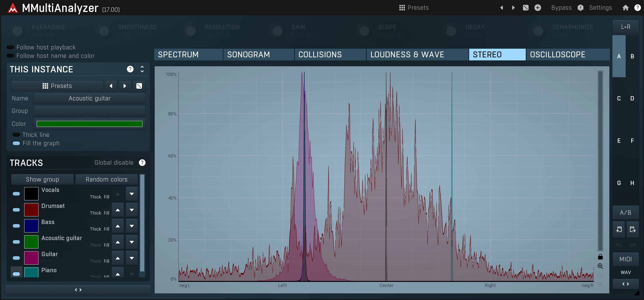Move the Bass track down
The image size is (644, 300).
click(x=132, y=226)
